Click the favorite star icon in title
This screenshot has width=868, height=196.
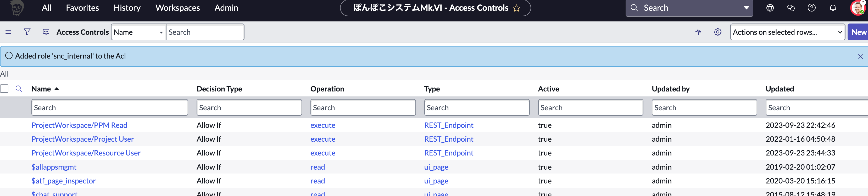(x=516, y=8)
